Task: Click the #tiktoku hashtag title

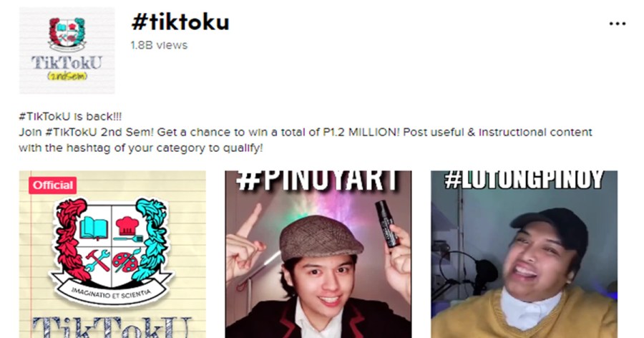Action: pos(180,22)
